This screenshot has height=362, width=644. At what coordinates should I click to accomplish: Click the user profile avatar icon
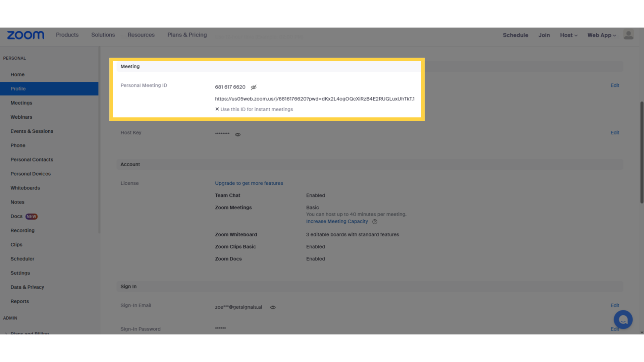629,34
